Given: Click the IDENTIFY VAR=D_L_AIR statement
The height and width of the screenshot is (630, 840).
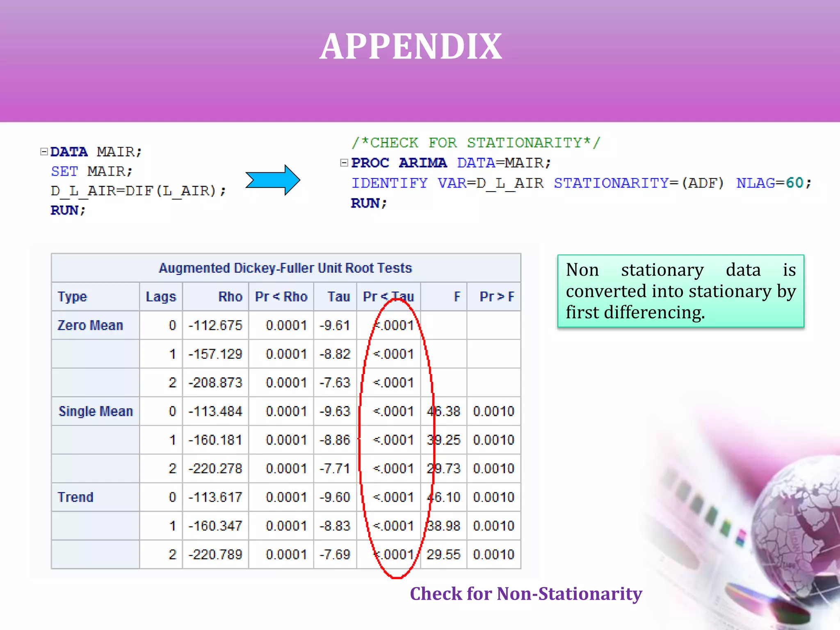Looking at the screenshot, I should click(581, 183).
